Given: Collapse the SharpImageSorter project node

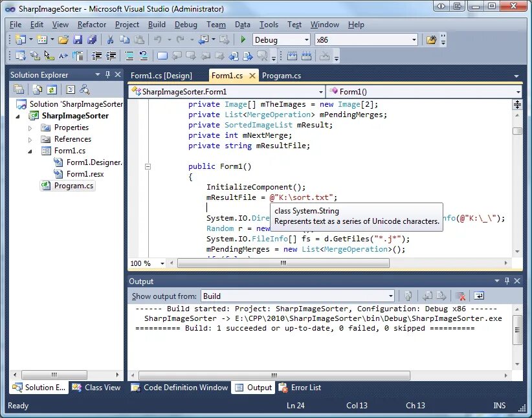Looking at the screenshot, I should coord(18,116).
